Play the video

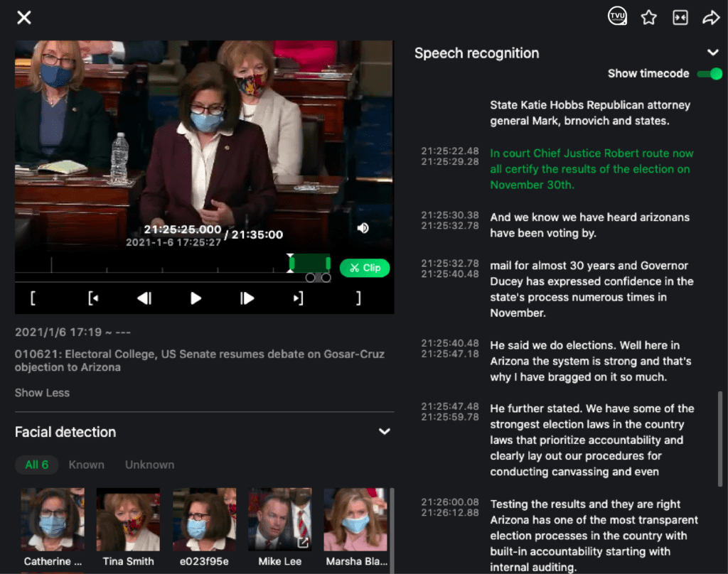pos(196,298)
